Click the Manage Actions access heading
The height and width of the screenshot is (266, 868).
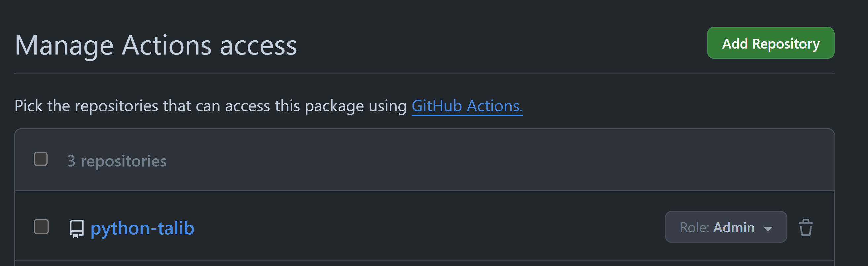click(x=156, y=45)
